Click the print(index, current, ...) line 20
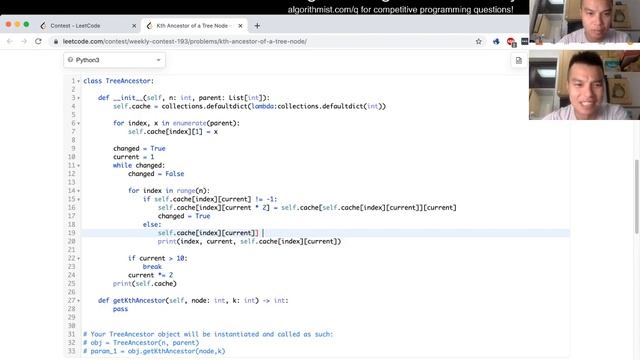Image resolution: width=640 pixels, height=360 pixels. tap(249, 241)
